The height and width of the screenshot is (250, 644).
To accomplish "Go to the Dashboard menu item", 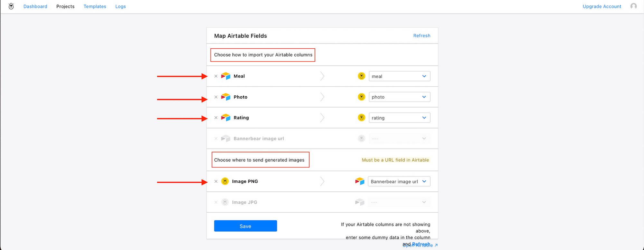I will tap(35, 6).
